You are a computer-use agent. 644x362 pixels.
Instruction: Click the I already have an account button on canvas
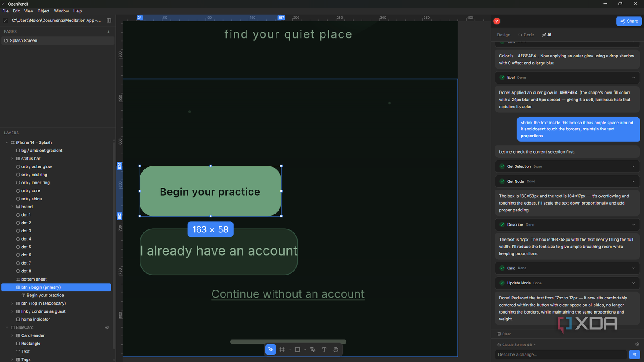219,252
